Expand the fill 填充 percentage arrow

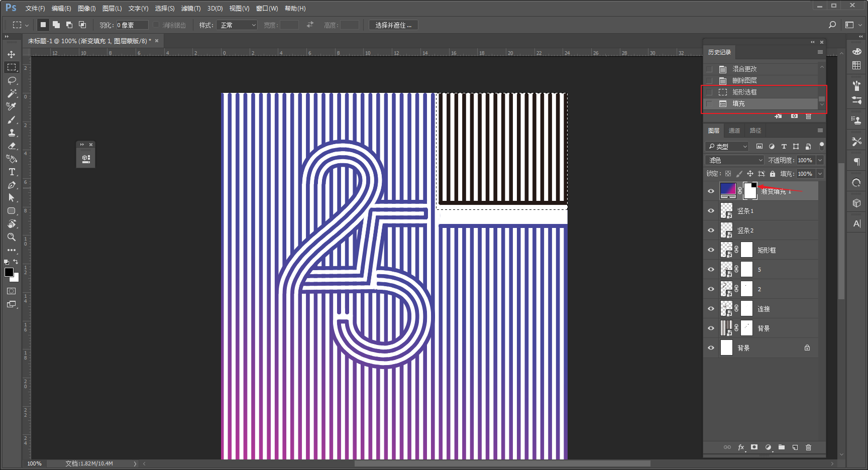[820, 174]
